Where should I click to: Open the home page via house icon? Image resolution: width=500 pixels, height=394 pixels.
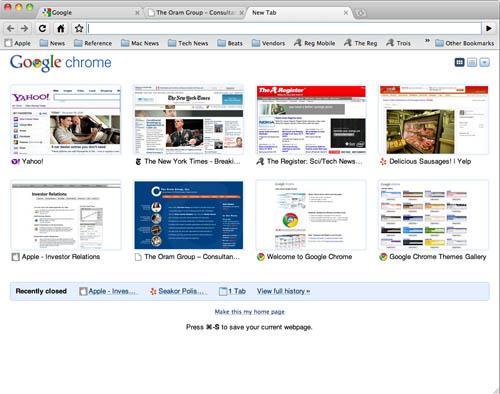click(x=61, y=29)
